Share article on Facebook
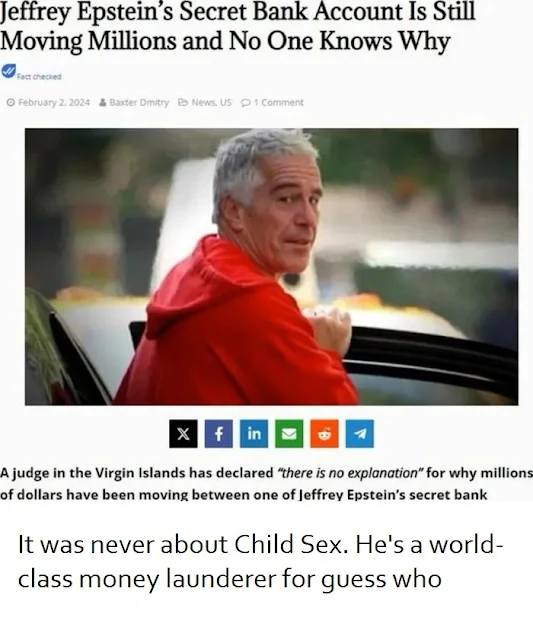The height and width of the screenshot is (640, 533). (218, 433)
